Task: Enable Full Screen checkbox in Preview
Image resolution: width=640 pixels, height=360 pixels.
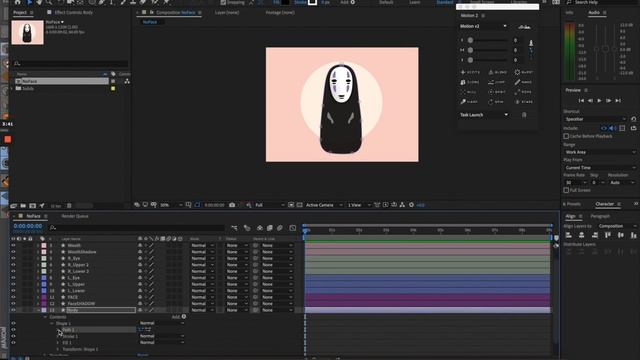Action: (566, 190)
